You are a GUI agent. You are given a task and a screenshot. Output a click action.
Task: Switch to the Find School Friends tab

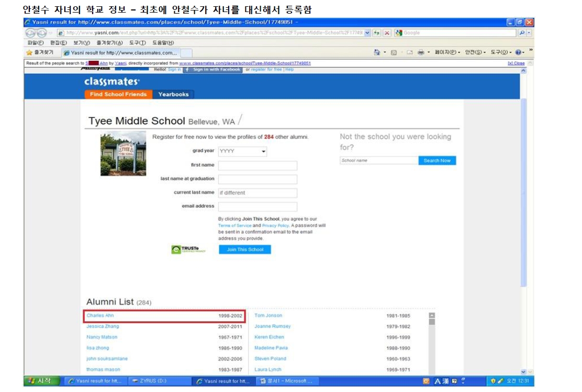pos(118,94)
